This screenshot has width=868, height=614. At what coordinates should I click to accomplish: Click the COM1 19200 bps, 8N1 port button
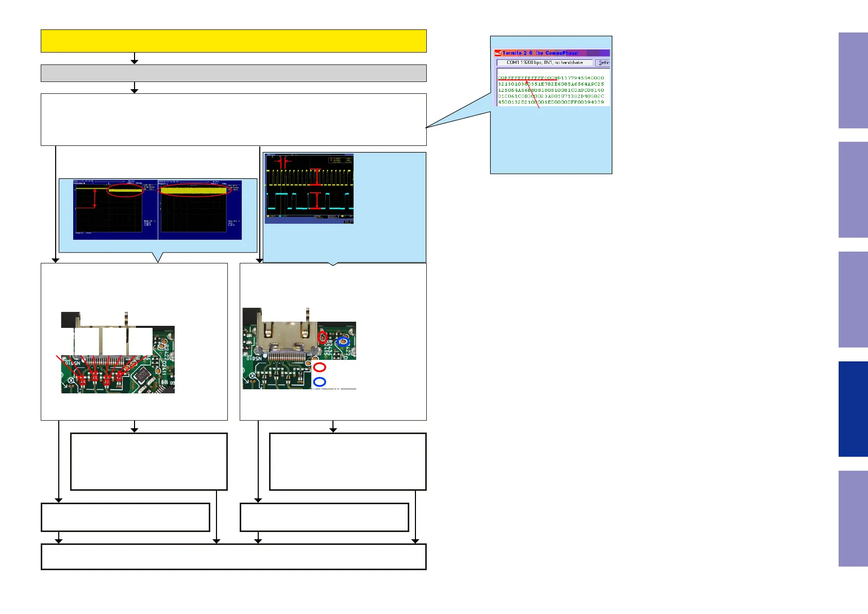[x=544, y=62]
